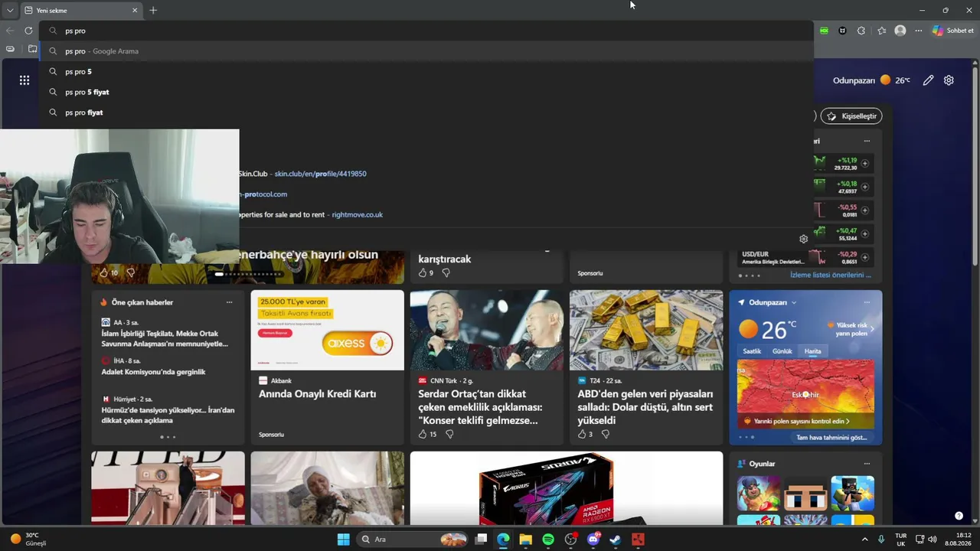Viewport: 980px width, 551px height.
Task: Click the address bar containing 'ps pro'
Action: 426,31
